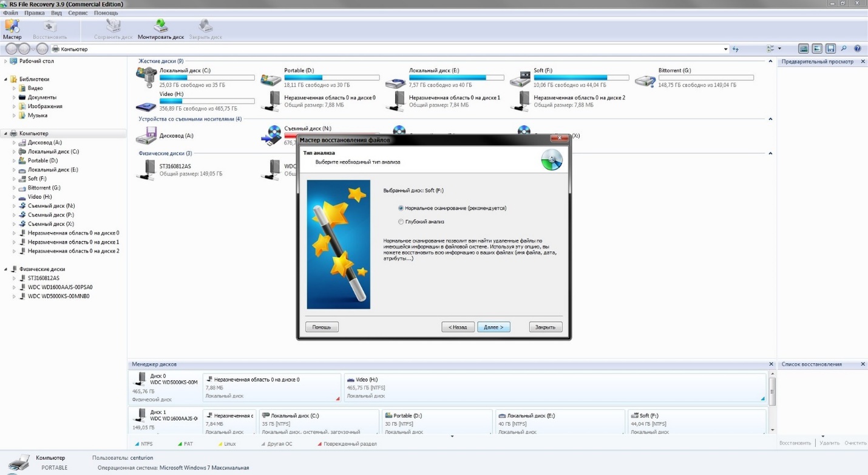Image resolution: width=868 pixels, height=475 pixels.
Task: Select Диск 0 WDC WD5000KS in disk manager
Action: click(x=165, y=388)
